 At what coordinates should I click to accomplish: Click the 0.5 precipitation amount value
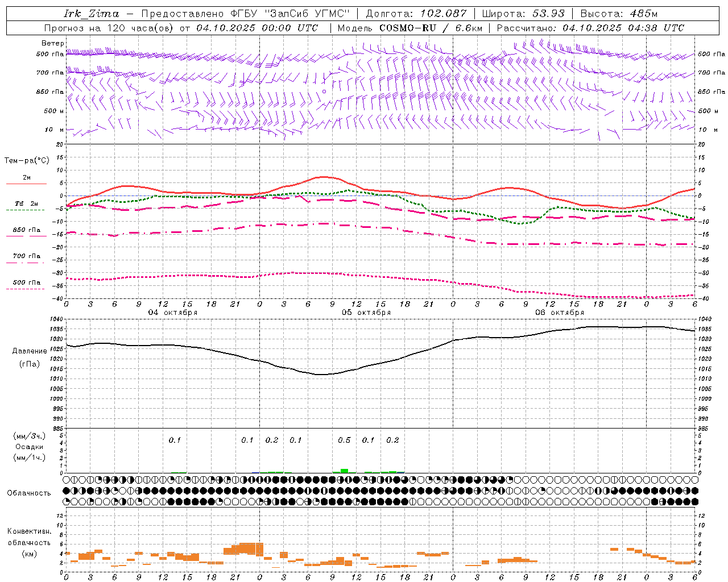(x=344, y=440)
